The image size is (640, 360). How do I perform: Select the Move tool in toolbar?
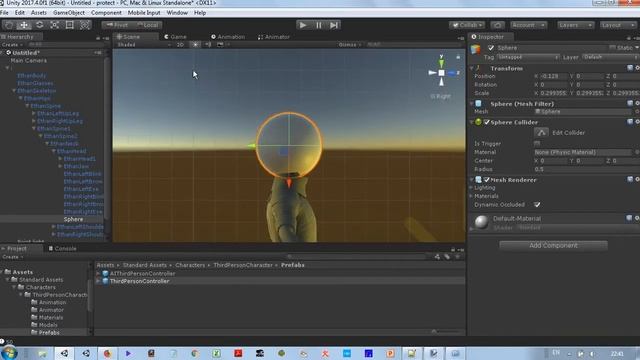[24, 25]
